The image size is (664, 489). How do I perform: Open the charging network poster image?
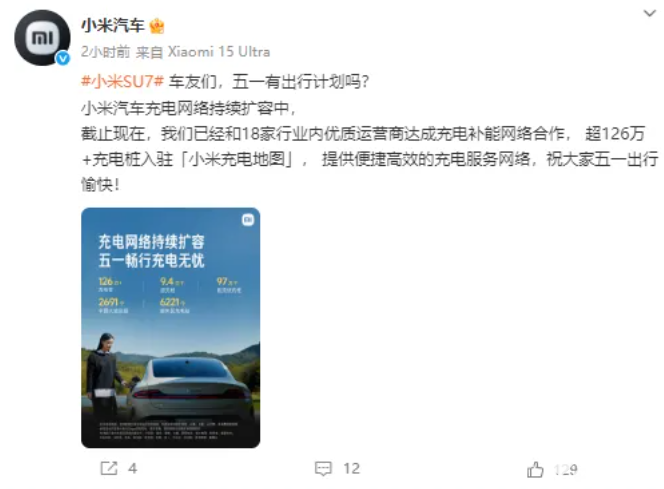(x=171, y=328)
